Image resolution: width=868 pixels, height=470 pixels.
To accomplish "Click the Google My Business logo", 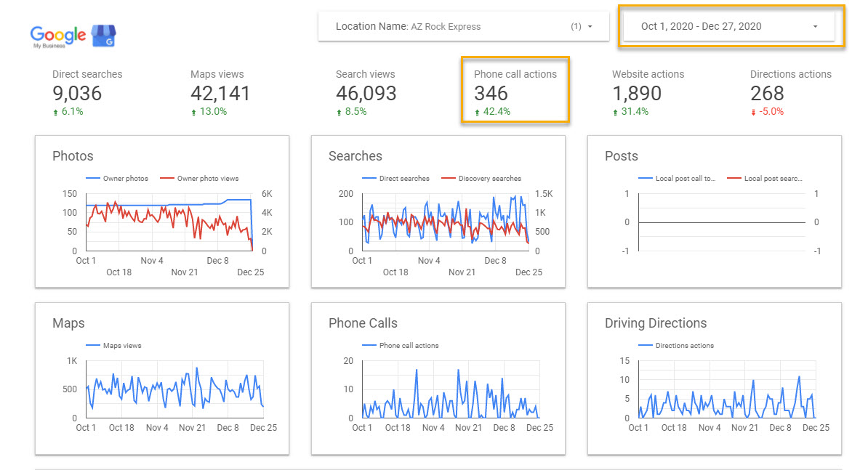I will point(73,36).
